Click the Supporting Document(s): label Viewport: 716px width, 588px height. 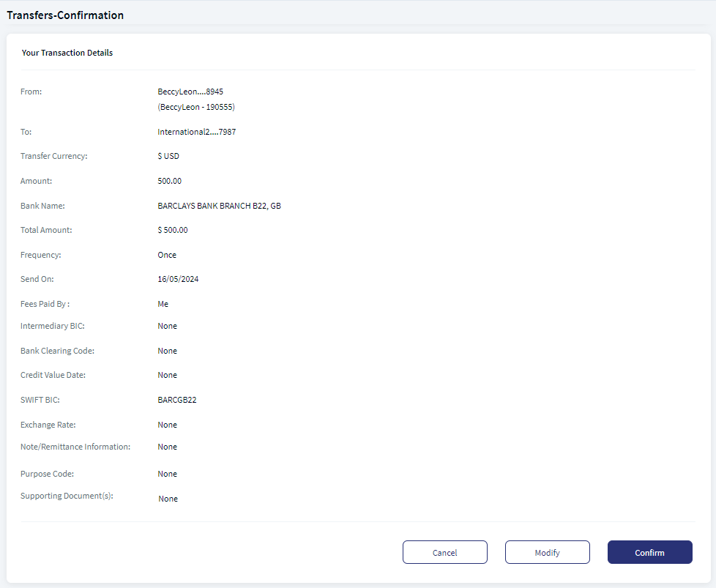[67, 496]
